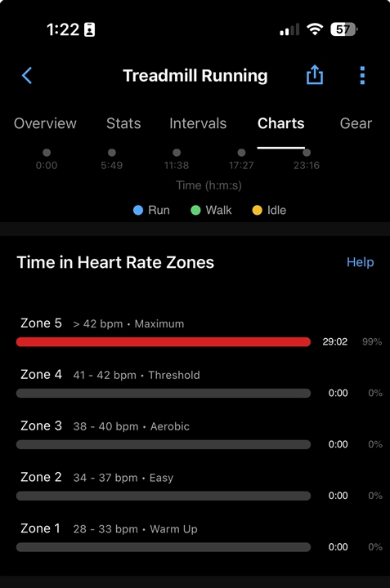
Task: Select the 23:16 time axis marker
Action: [x=307, y=159]
